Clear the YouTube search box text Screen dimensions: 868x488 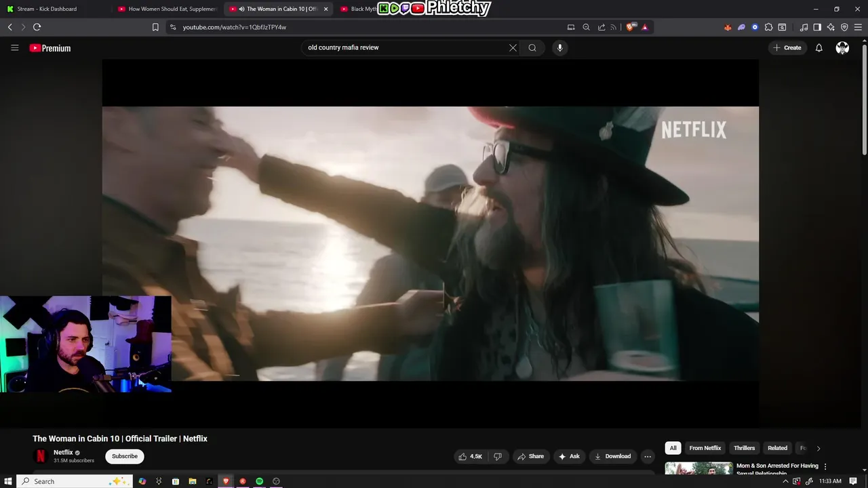(x=513, y=47)
